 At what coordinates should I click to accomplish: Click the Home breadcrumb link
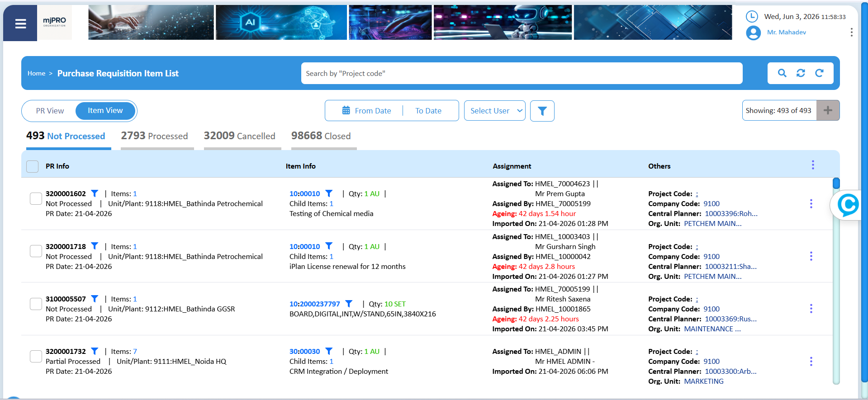[36, 73]
